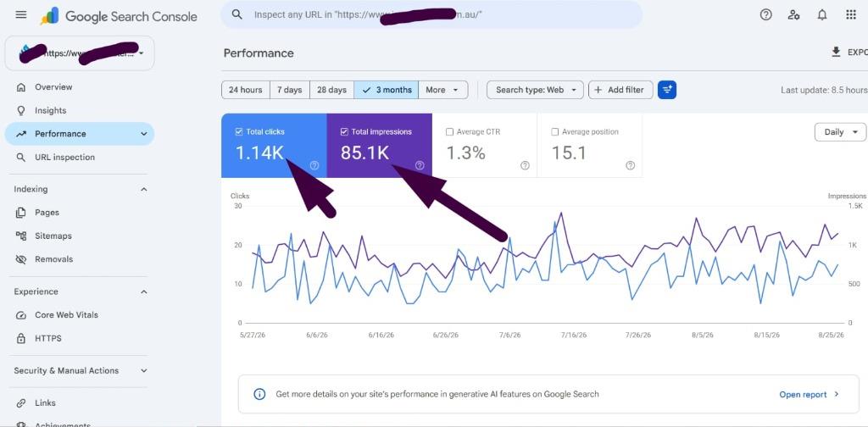
Task: Open the More date range dropdown
Action: pos(442,90)
